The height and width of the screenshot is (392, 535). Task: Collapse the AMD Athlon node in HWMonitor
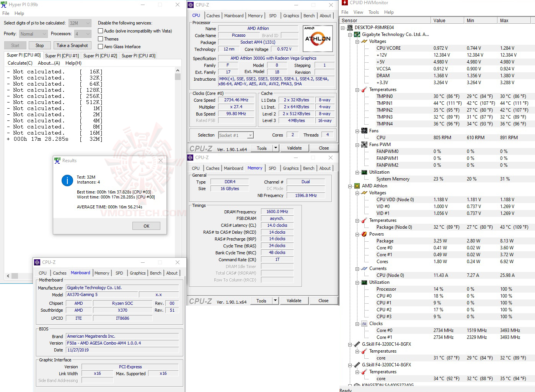coord(350,186)
